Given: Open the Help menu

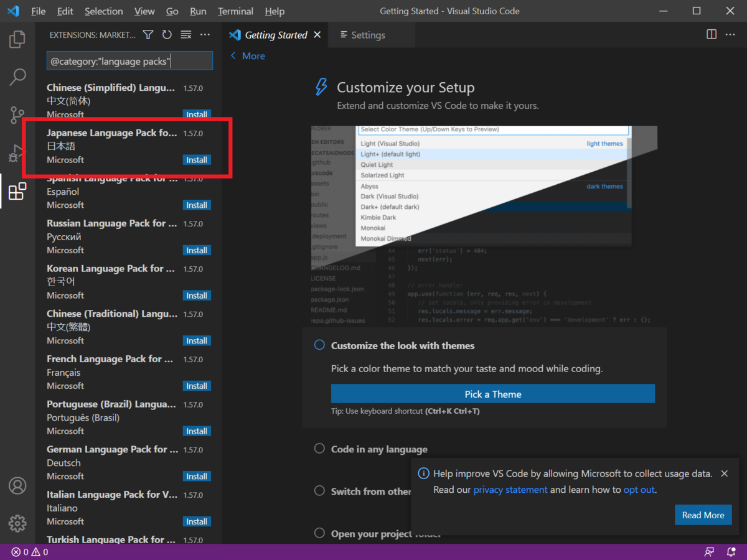Looking at the screenshot, I should 275,11.
